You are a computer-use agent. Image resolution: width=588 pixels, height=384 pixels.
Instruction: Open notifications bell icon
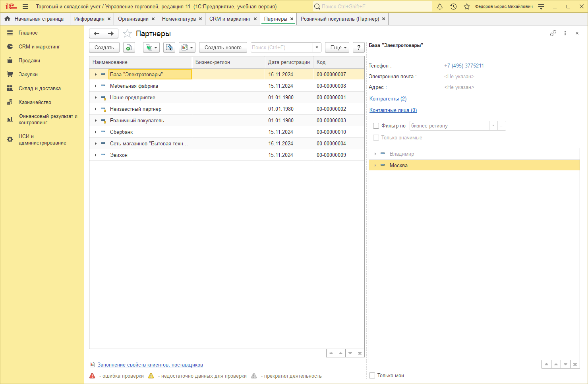coord(440,6)
